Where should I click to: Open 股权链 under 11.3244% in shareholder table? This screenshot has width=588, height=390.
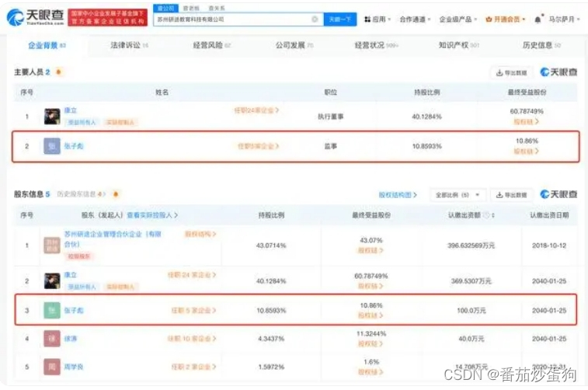click(371, 343)
